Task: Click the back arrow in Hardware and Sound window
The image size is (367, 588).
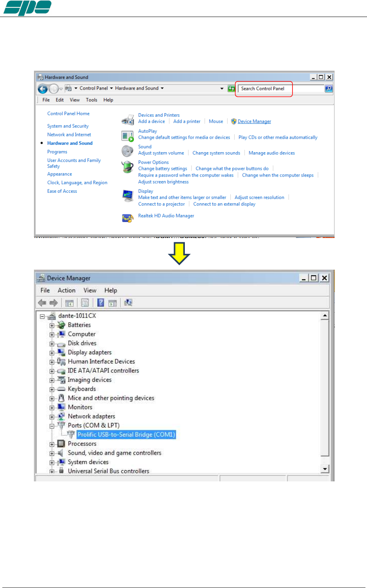Action: point(42,89)
